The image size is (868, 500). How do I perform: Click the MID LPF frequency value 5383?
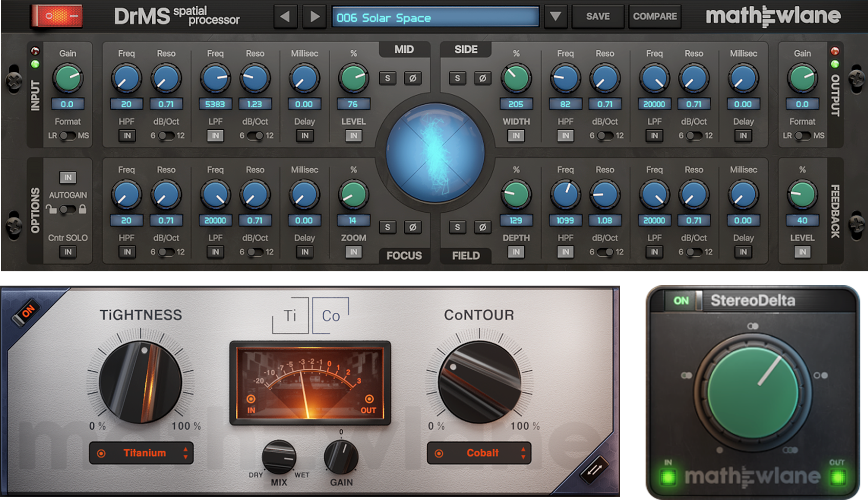pyautogui.click(x=215, y=104)
